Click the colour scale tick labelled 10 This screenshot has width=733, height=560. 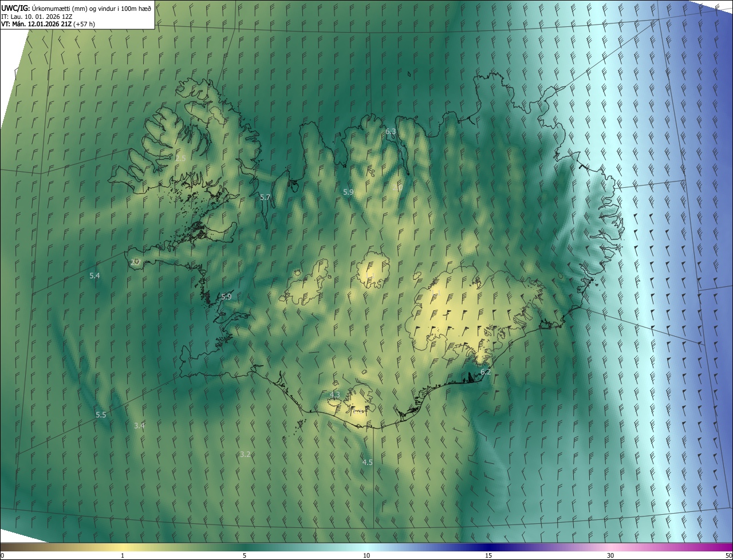pyautogui.click(x=366, y=555)
